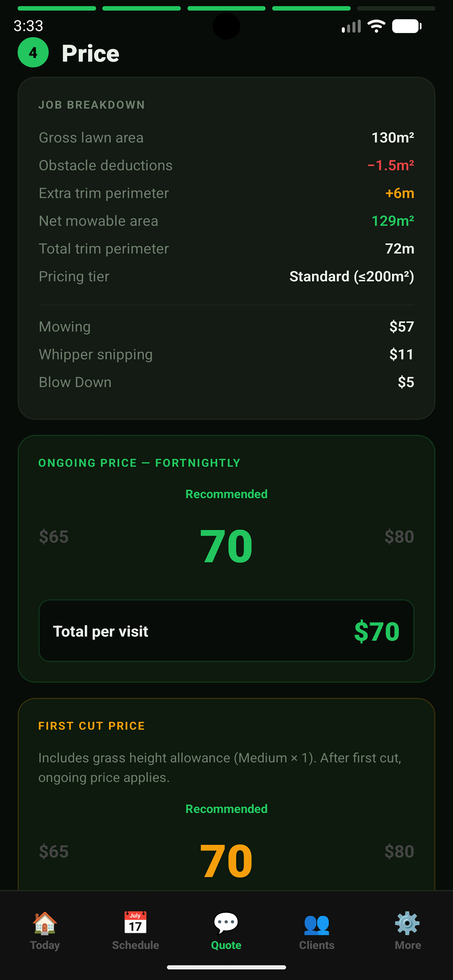
Task: Tap the Pricing tier Standard row
Action: point(226,277)
